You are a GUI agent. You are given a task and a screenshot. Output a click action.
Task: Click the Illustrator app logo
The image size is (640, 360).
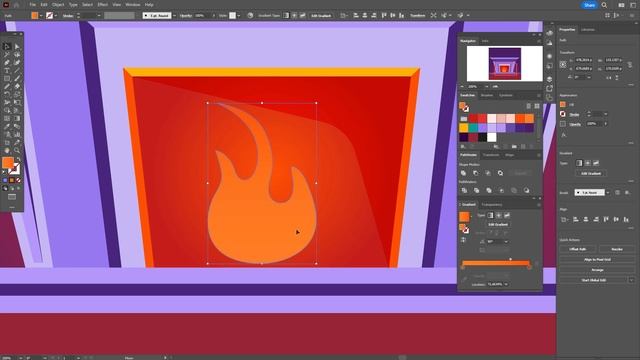click(6, 5)
